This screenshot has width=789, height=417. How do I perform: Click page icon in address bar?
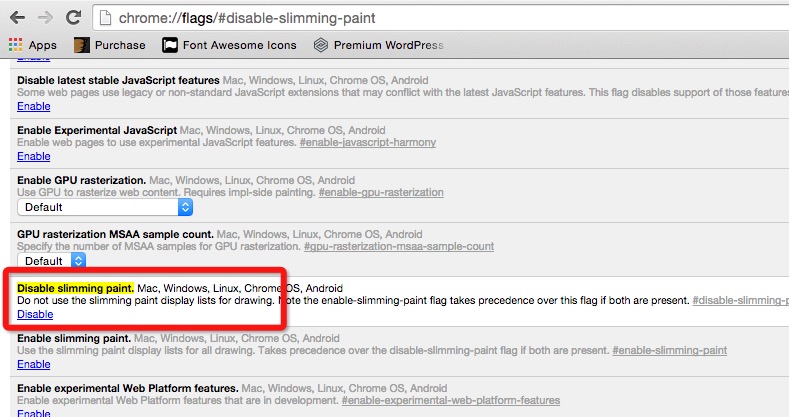click(105, 18)
